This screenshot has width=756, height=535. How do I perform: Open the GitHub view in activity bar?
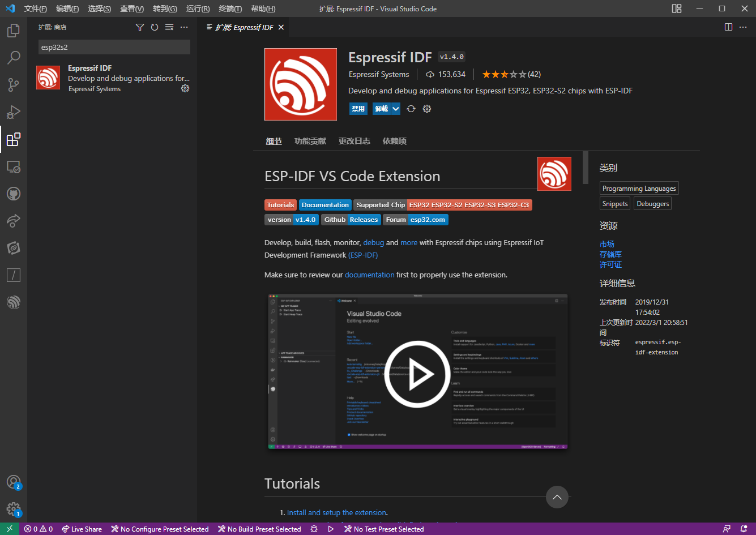(14, 194)
